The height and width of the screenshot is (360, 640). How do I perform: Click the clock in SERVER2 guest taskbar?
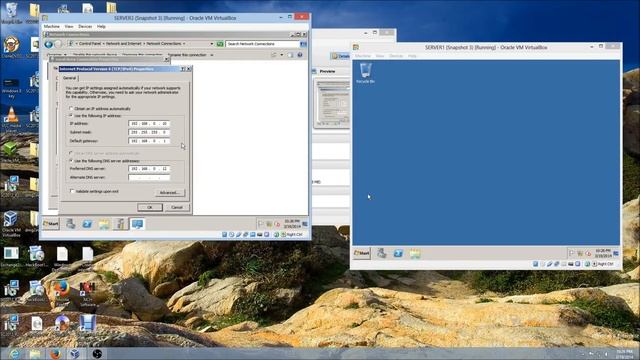(x=292, y=224)
